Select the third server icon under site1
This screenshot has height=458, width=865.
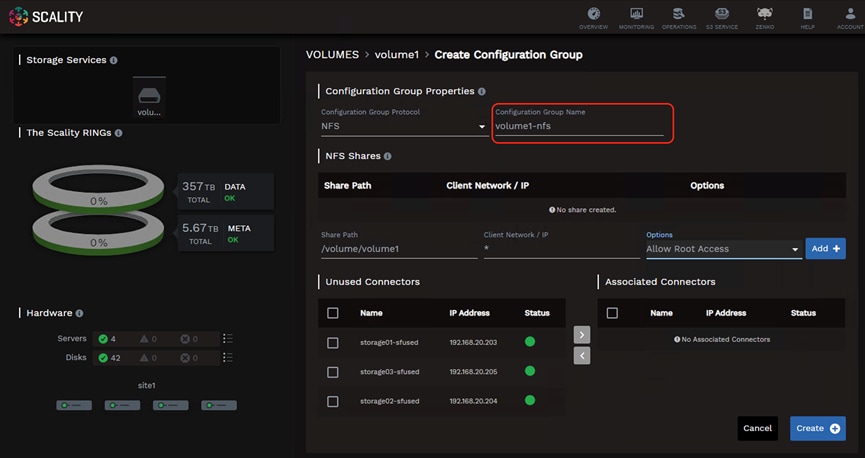170,406
